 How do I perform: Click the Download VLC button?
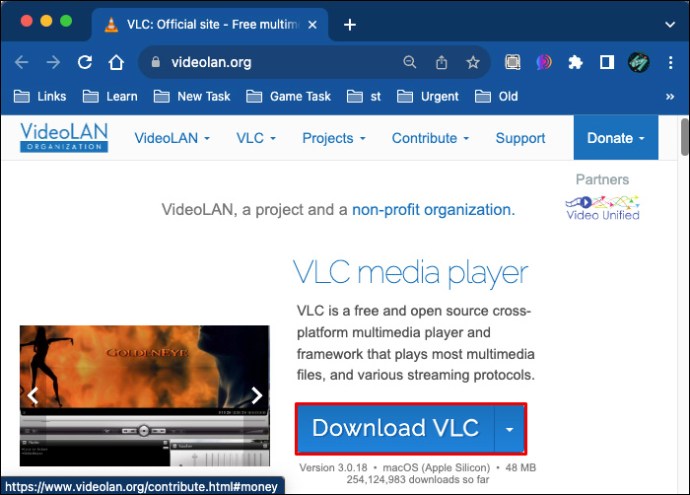pos(396,428)
